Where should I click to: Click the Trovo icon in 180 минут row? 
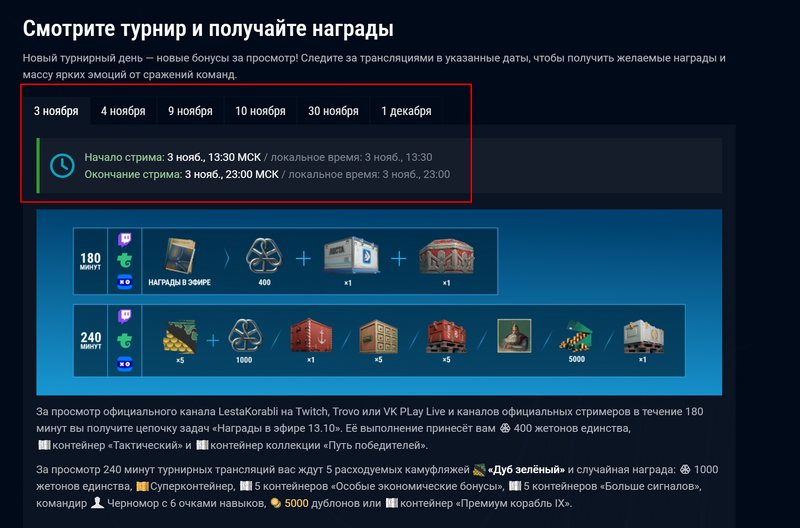coord(125,261)
